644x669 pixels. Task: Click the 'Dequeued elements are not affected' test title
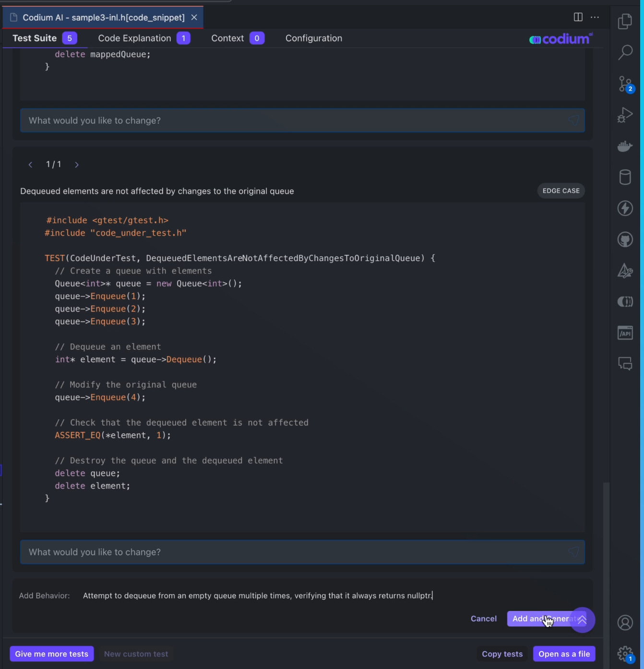click(157, 191)
